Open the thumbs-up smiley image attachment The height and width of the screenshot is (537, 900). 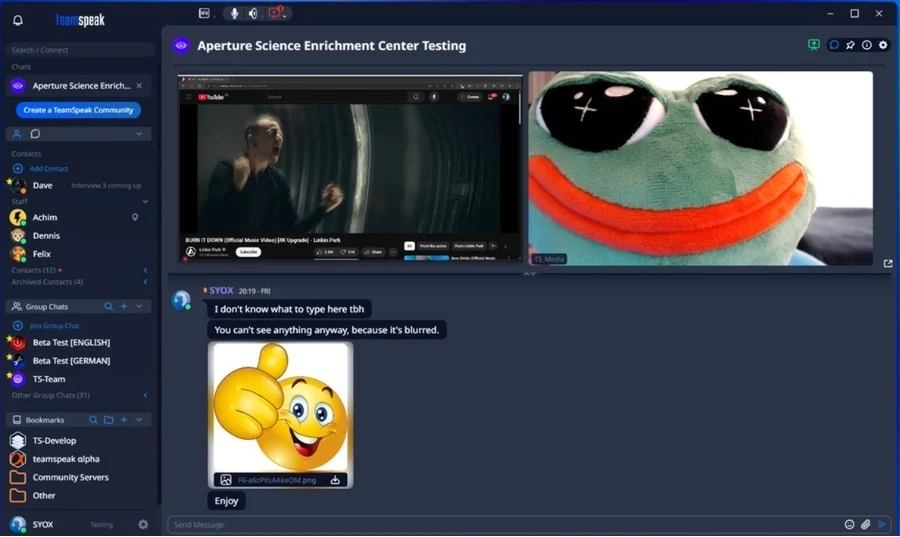point(281,407)
